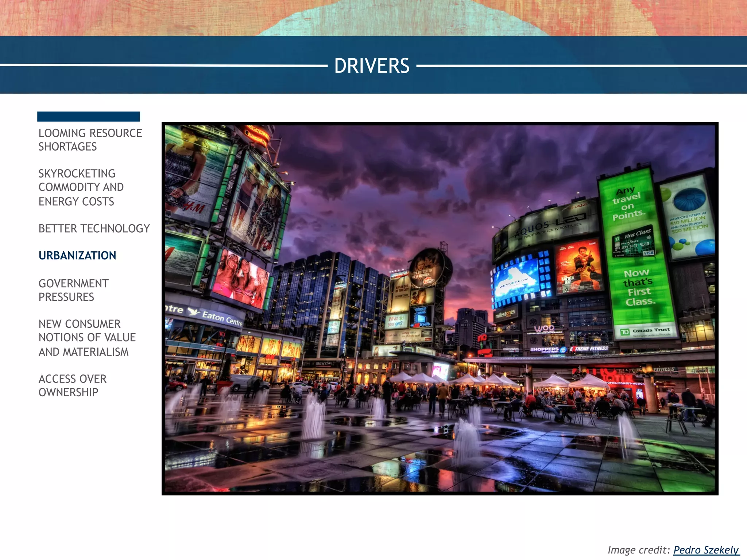
Task: Click the green TD Canada Trust billboard
Action: (638, 255)
